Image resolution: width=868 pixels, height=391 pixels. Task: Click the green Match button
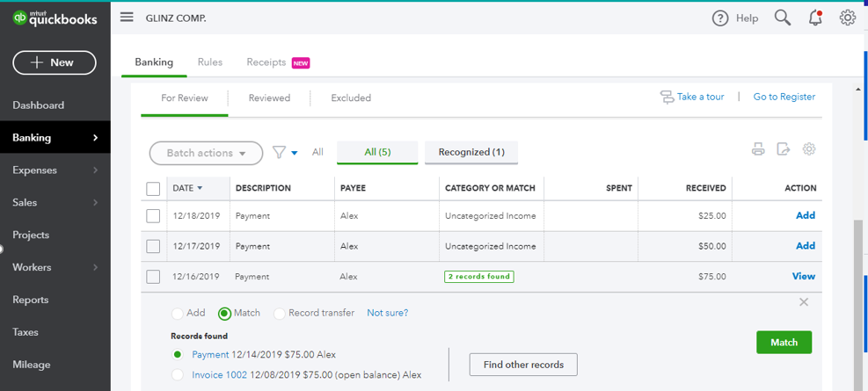coord(784,343)
